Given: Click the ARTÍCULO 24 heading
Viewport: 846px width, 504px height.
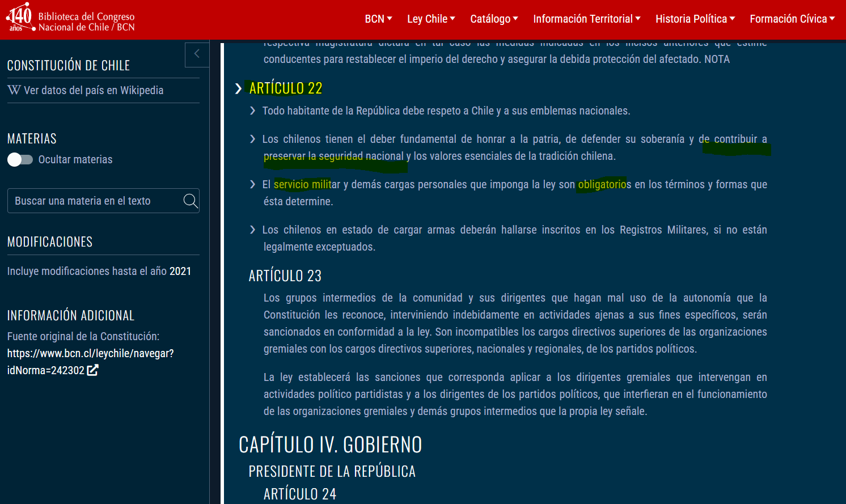Looking at the screenshot, I should [x=300, y=494].
